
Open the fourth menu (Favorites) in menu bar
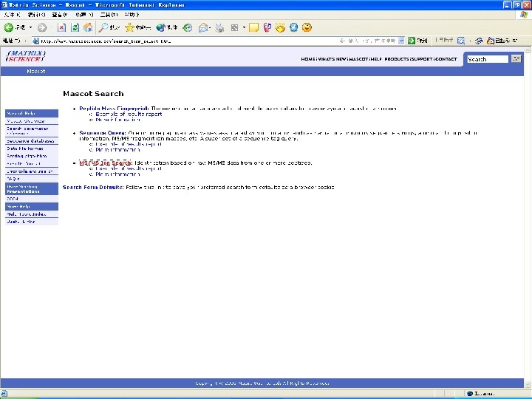(x=83, y=15)
